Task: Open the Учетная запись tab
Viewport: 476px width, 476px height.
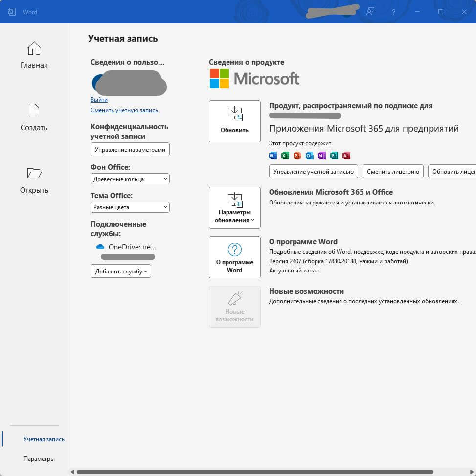Action: (44, 439)
